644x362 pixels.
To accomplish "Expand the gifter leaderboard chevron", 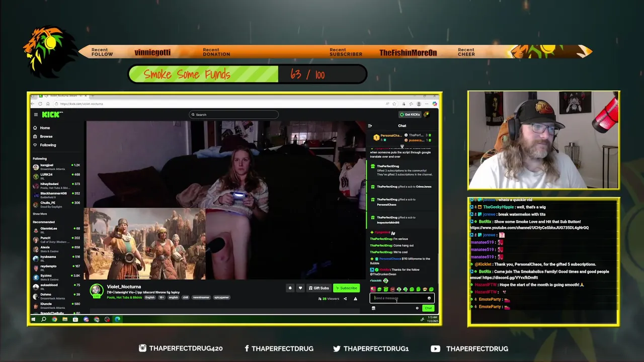I will [402, 146].
